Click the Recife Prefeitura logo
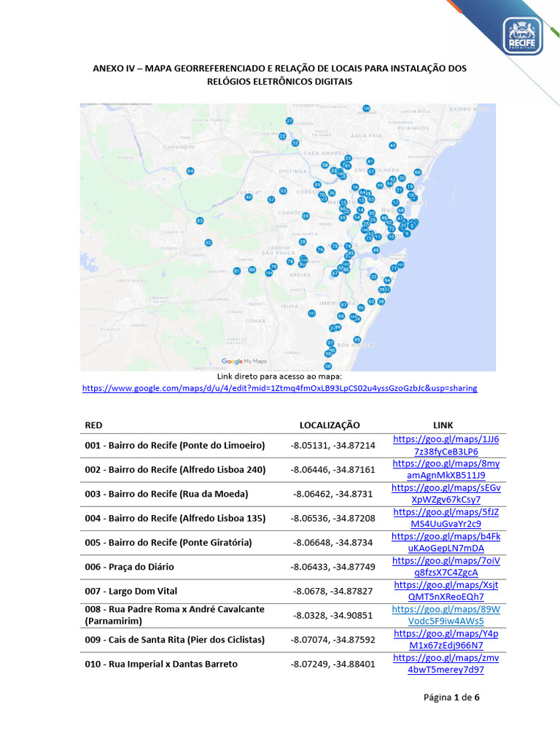560x747 pixels. coord(522,36)
